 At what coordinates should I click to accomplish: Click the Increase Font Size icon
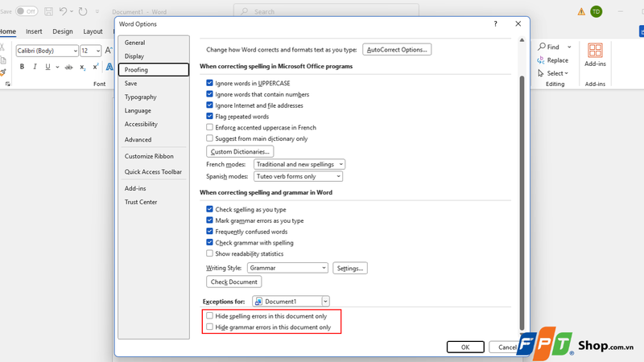point(109,50)
